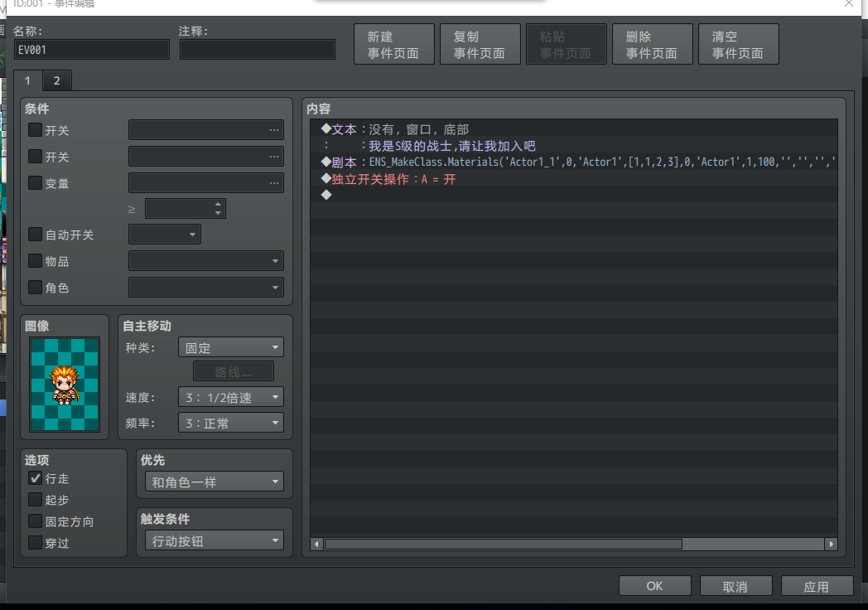Select the 文本 command line
Image resolution: width=868 pixels, height=610 pixels.
pos(574,129)
